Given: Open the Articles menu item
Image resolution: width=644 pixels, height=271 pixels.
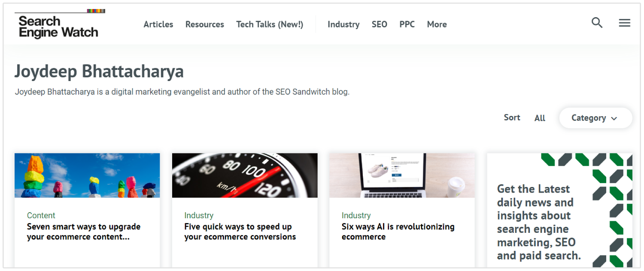Looking at the screenshot, I should pos(158,24).
